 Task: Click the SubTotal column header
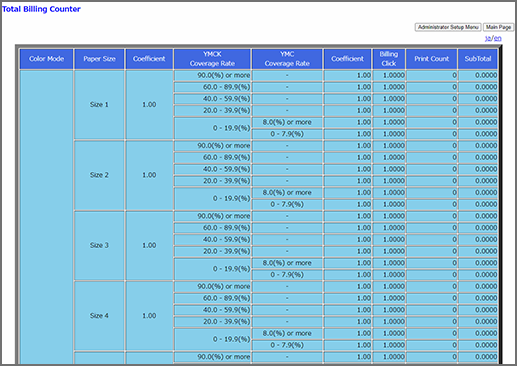tap(478, 59)
